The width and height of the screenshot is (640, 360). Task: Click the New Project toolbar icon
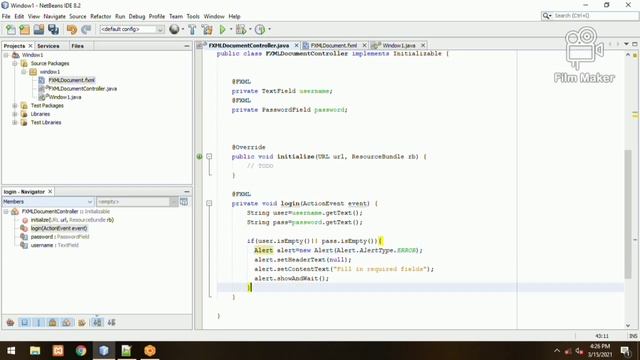pos(24,29)
